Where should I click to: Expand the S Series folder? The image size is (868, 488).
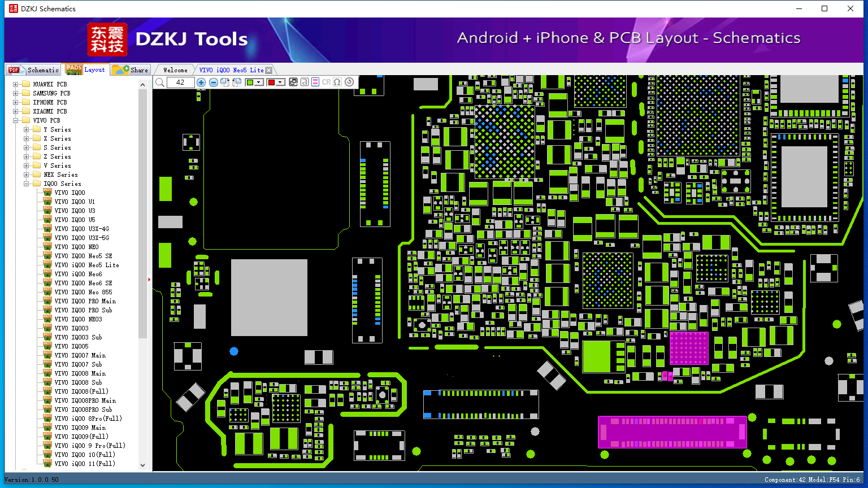[x=27, y=147]
